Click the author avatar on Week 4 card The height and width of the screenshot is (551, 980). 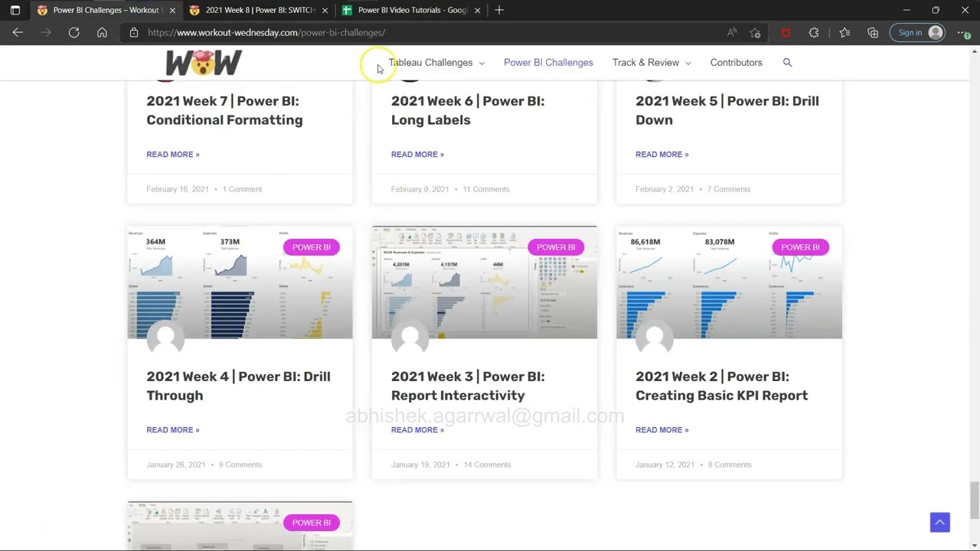pyautogui.click(x=165, y=338)
